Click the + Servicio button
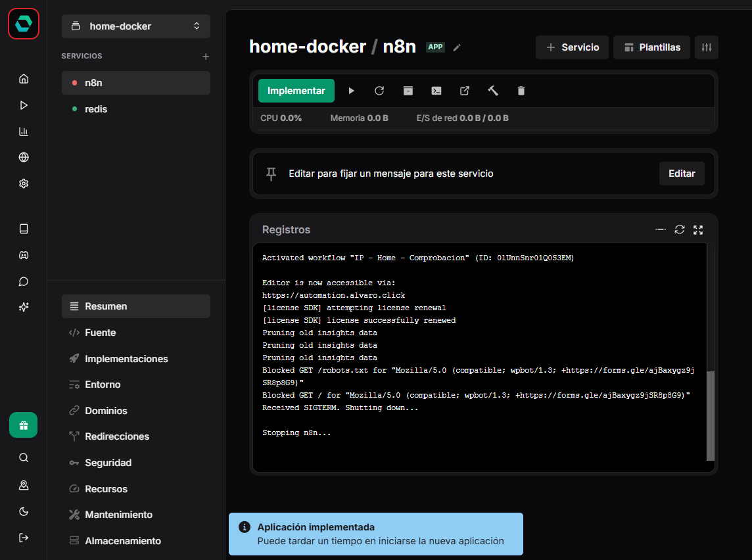This screenshot has width=752, height=560. (572, 47)
